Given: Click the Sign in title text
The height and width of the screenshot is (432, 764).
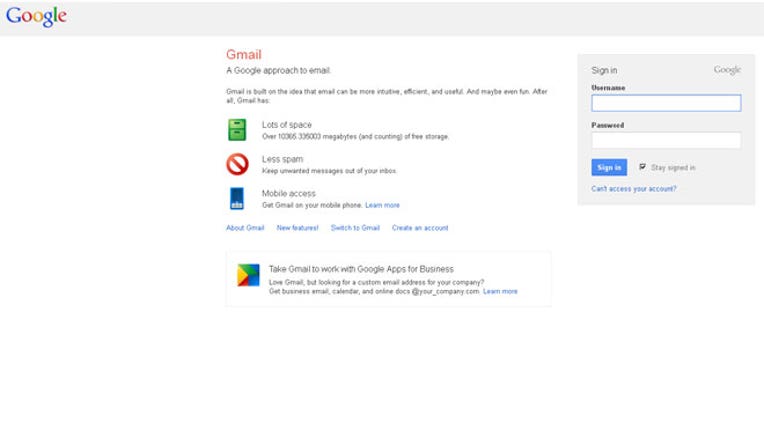Looking at the screenshot, I should click(x=604, y=70).
